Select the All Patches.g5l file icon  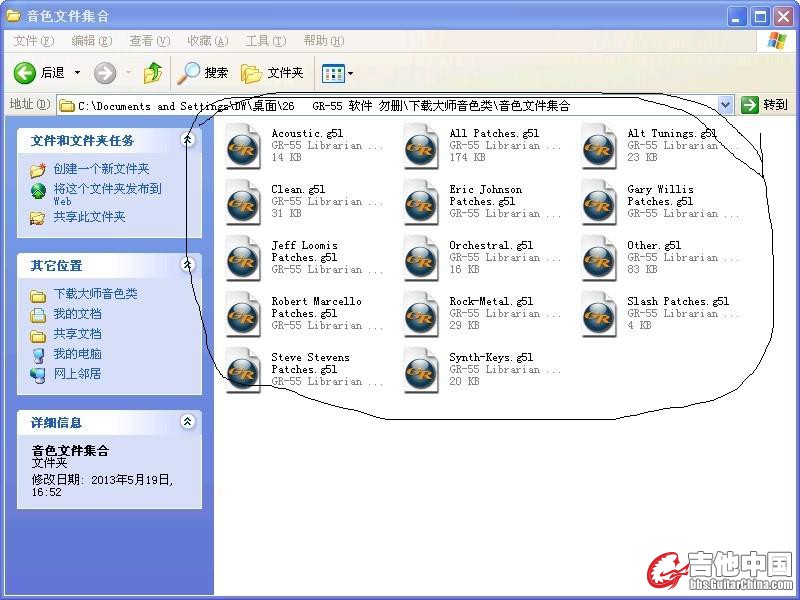[421, 146]
